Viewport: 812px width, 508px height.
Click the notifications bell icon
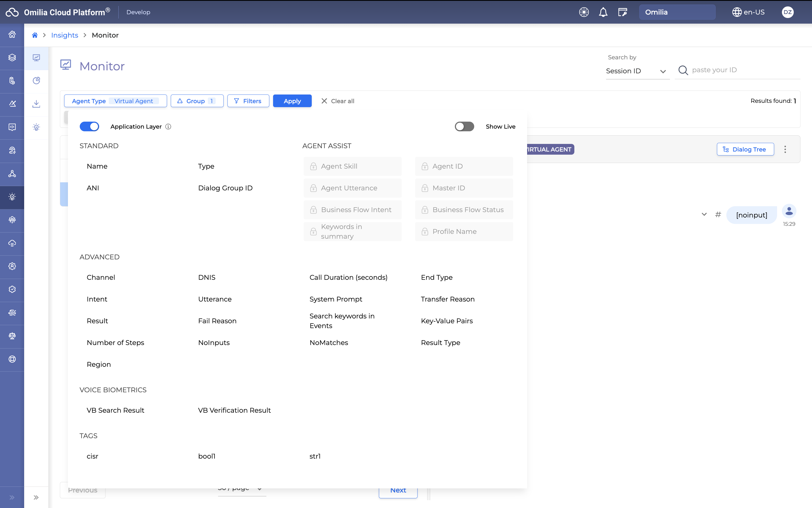[x=603, y=12]
